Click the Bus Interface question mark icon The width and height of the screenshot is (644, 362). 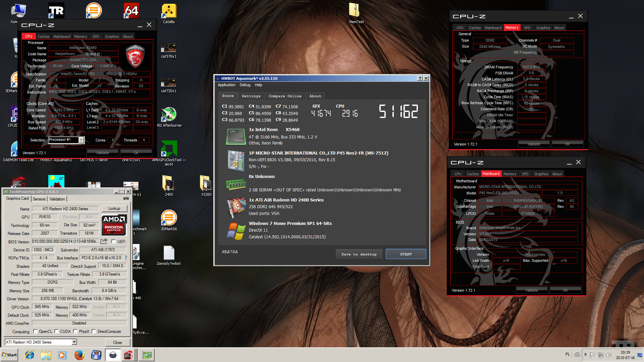[x=126, y=258]
